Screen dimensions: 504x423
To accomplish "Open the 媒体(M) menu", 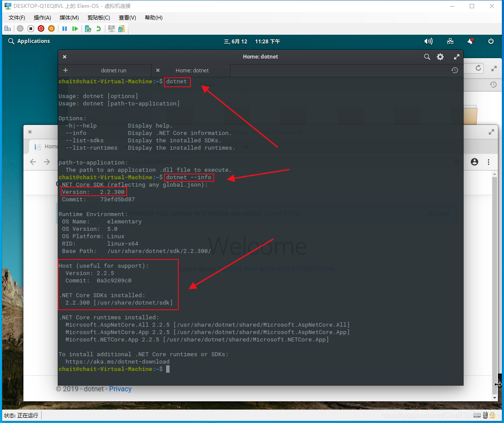I will [x=69, y=18].
